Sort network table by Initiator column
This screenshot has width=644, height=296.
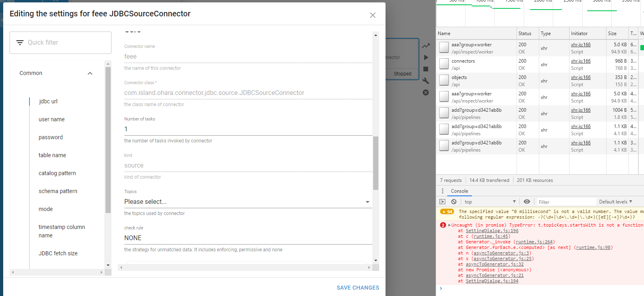click(x=588, y=34)
